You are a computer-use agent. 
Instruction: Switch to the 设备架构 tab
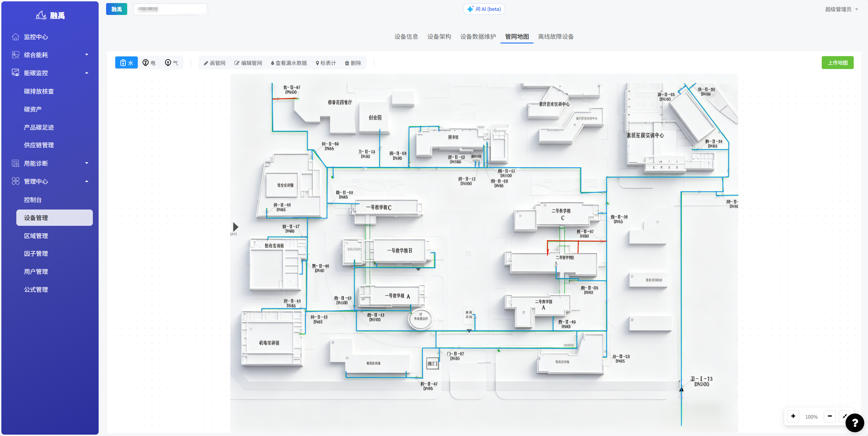[439, 36]
